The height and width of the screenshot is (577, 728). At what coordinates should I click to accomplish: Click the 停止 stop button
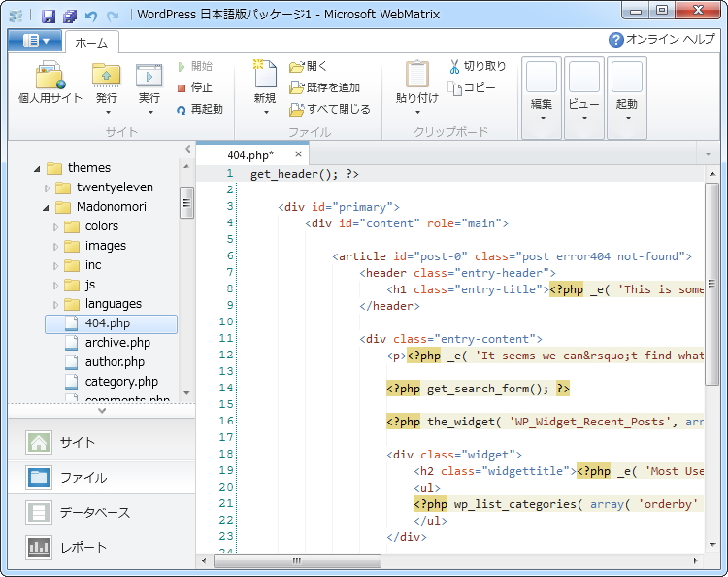coord(195,87)
